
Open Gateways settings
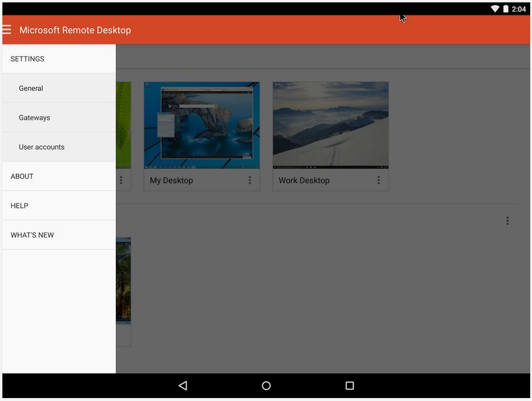pos(59,117)
